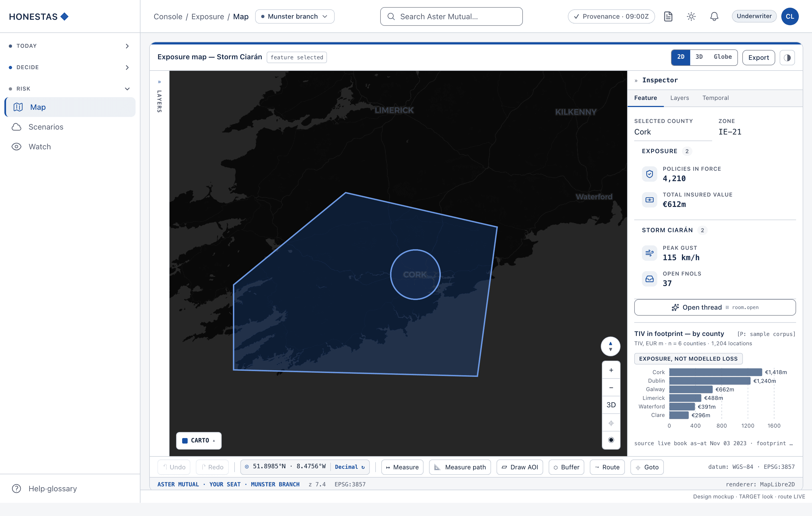
Task: Click the circular target control below crosshair
Action: pos(611,440)
